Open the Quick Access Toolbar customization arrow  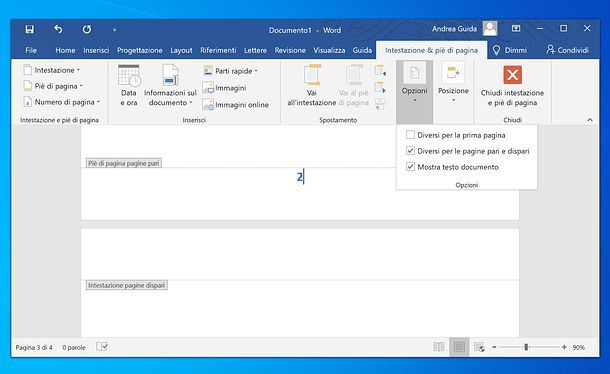tap(114, 30)
